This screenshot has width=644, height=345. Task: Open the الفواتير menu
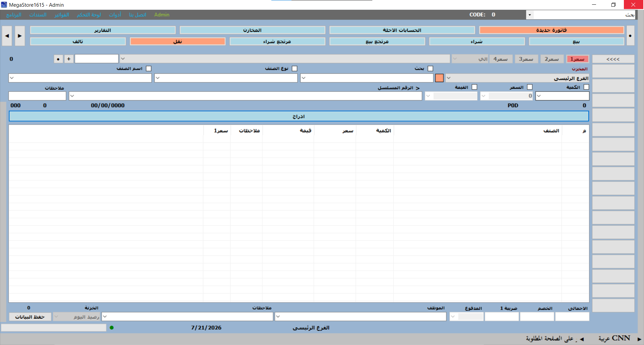62,15
